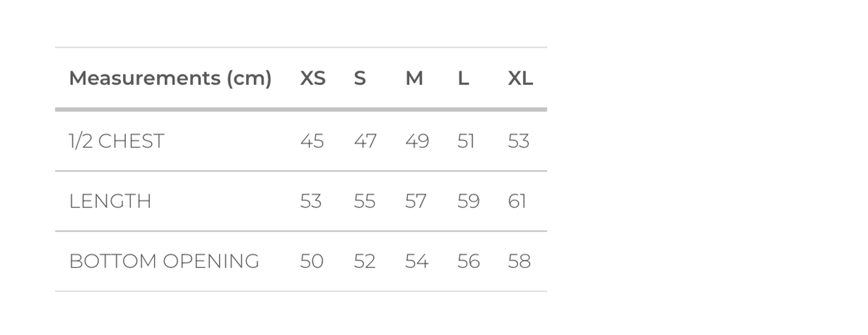Click the XL 1/2 chest value 53

[519, 141]
